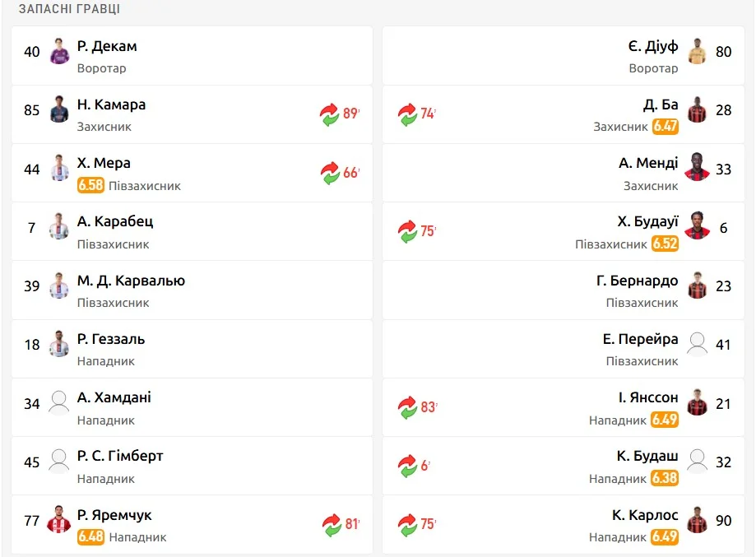Image resolution: width=756 pixels, height=557 pixels.
Task: Select player name А. Карабец
Action: [x=115, y=222]
